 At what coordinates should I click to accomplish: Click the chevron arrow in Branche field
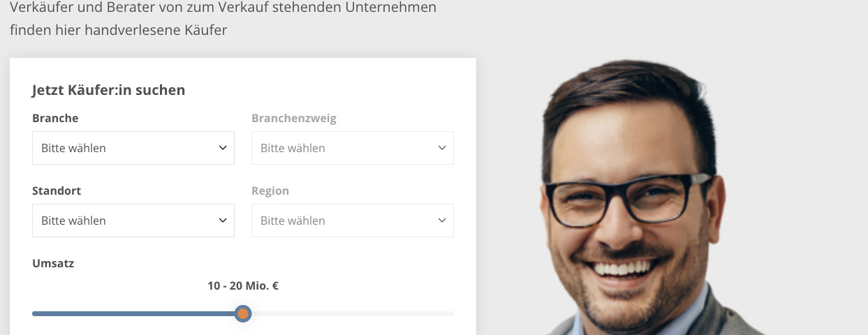(x=223, y=148)
